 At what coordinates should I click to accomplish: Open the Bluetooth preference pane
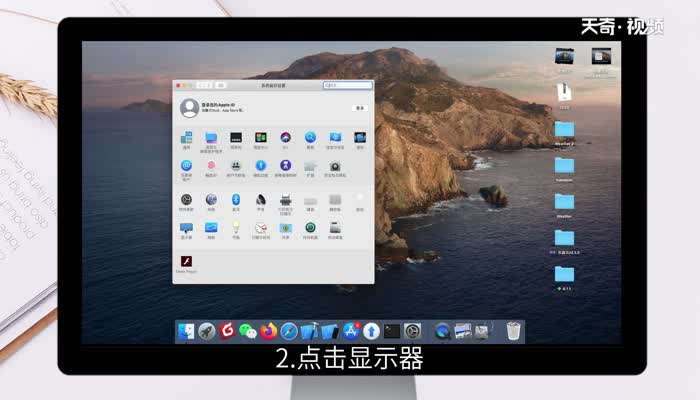236,200
